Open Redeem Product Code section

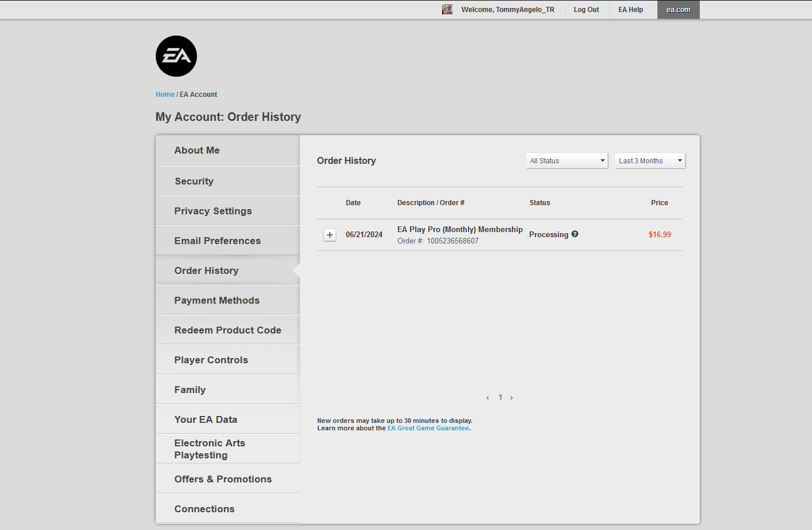(228, 330)
